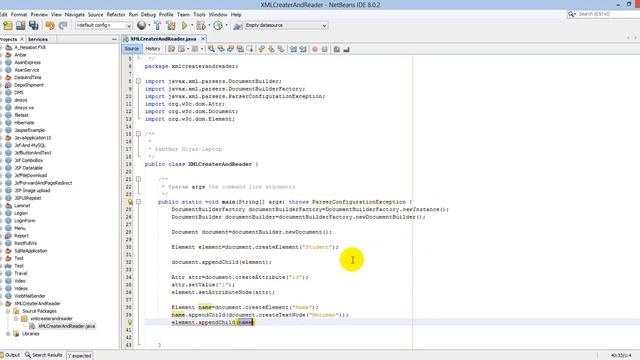The image size is (640, 360).
Task: Click the warning lightbulb beside the main method
Action: click(x=130, y=202)
